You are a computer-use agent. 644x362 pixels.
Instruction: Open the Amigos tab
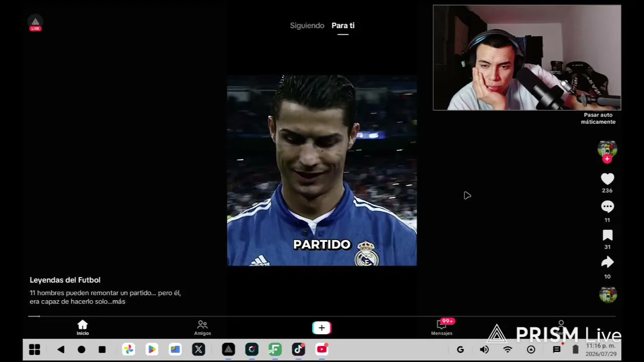pyautogui.click(x=202, y=328)
